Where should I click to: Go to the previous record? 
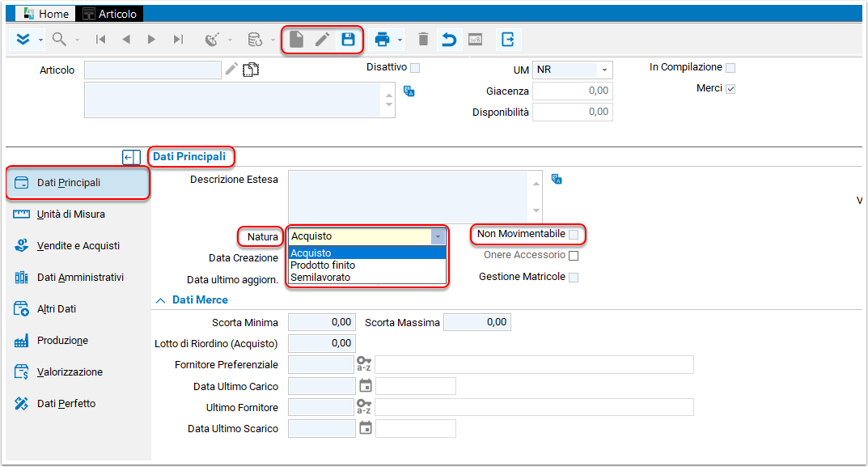coord(126,40)
